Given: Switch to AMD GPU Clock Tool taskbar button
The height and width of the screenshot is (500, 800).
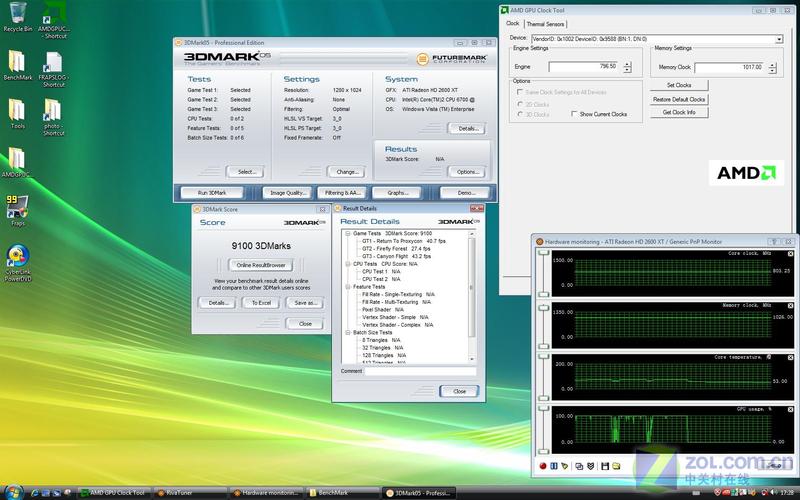Looking at the screenshot, I should point(114,493).
